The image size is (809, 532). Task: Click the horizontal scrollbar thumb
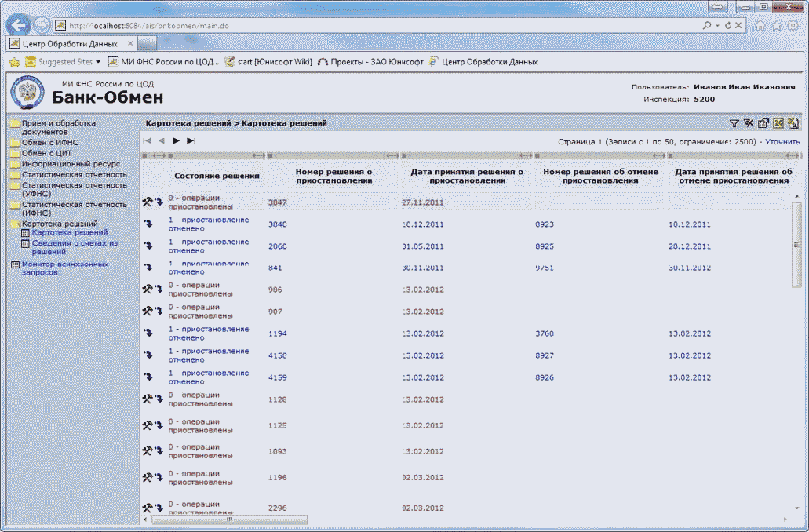229,519
